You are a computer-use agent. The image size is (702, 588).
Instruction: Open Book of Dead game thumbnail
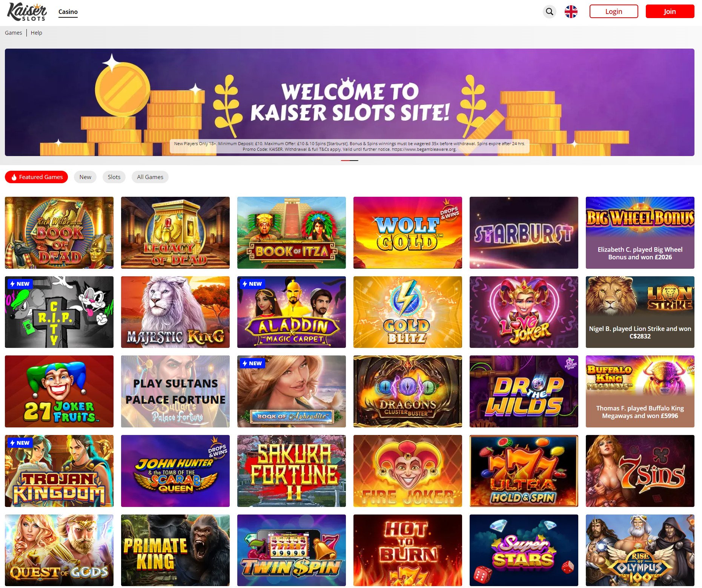point(59,233)
